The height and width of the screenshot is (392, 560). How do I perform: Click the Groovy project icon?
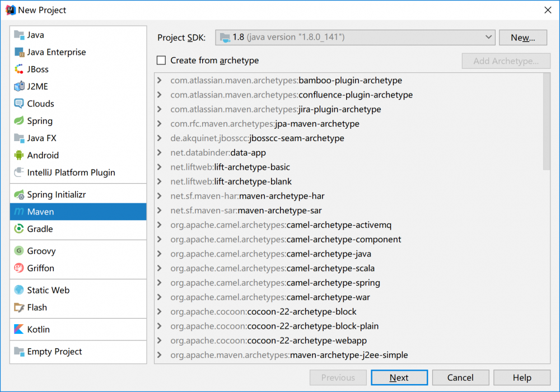(18, 251)
